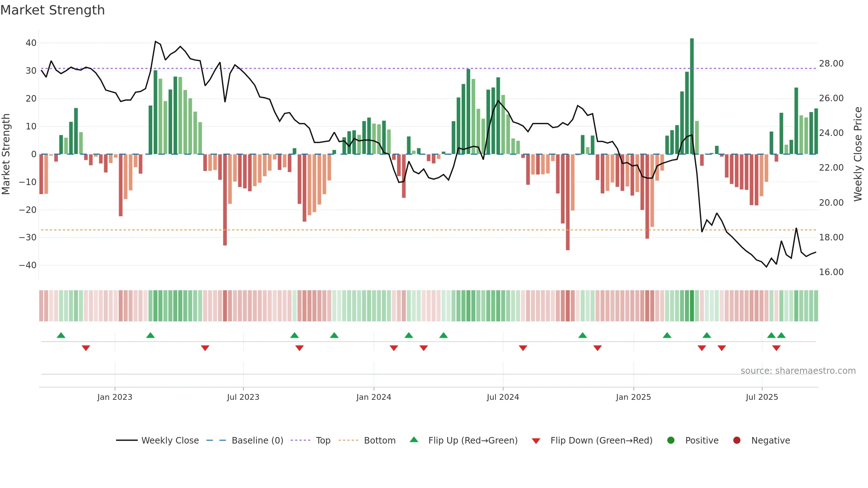Click the 22.00 price axis label
The height and width of the screenshot is (488, 868).
(831, 168)
